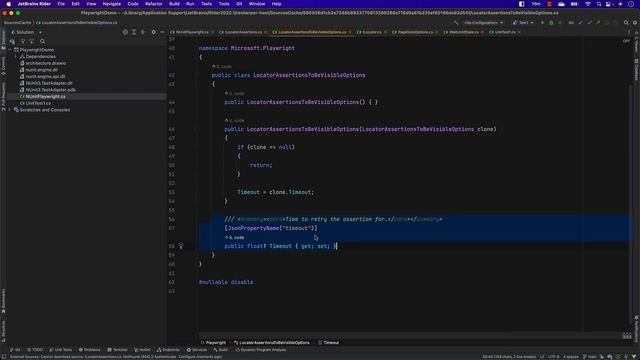Open Spotlight search in macOS menu bar
Screen dimensions: 640x360
pyautogui.click(x=599, y=4)
